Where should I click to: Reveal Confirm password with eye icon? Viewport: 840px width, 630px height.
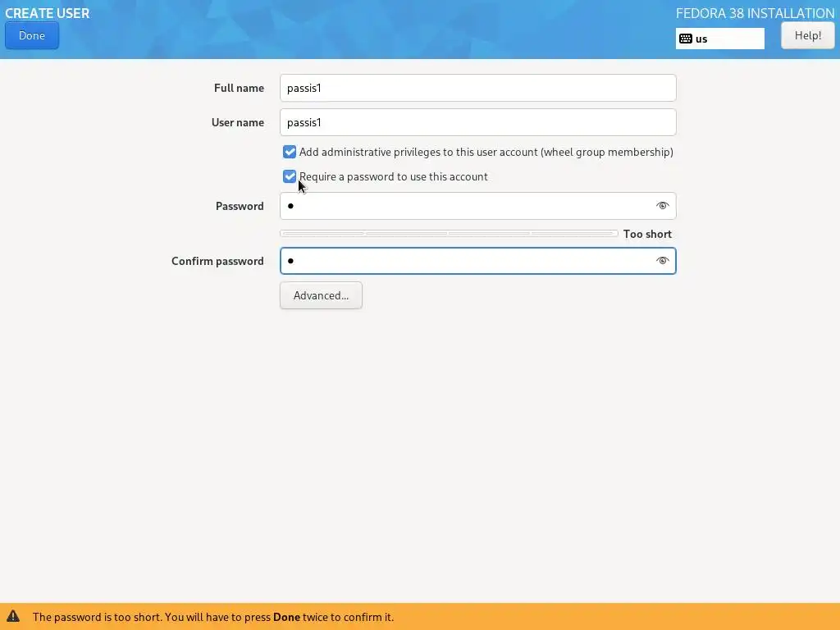[x=662, y=261]
